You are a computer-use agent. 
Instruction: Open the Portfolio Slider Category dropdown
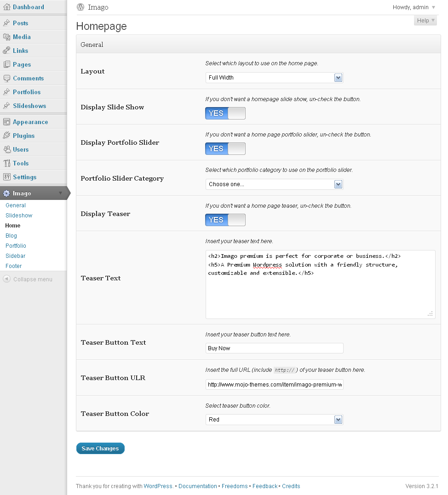(x=274, y=184)
